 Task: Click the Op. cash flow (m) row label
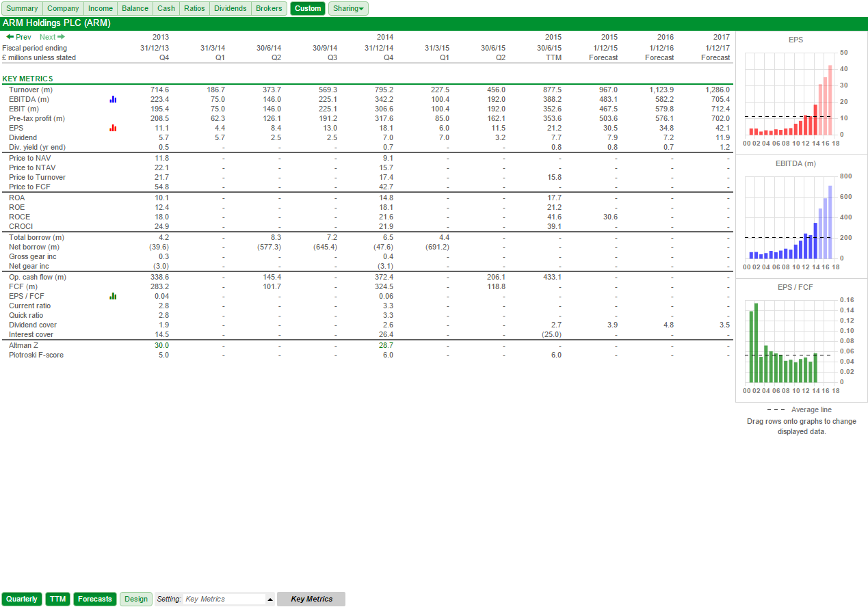pyautogui.click(x=38, y=277)
